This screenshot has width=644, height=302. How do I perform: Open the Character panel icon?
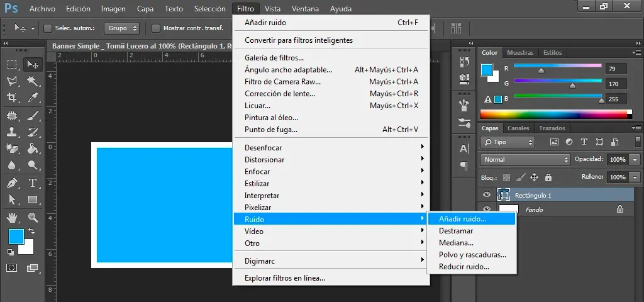(x=464, y=148)
